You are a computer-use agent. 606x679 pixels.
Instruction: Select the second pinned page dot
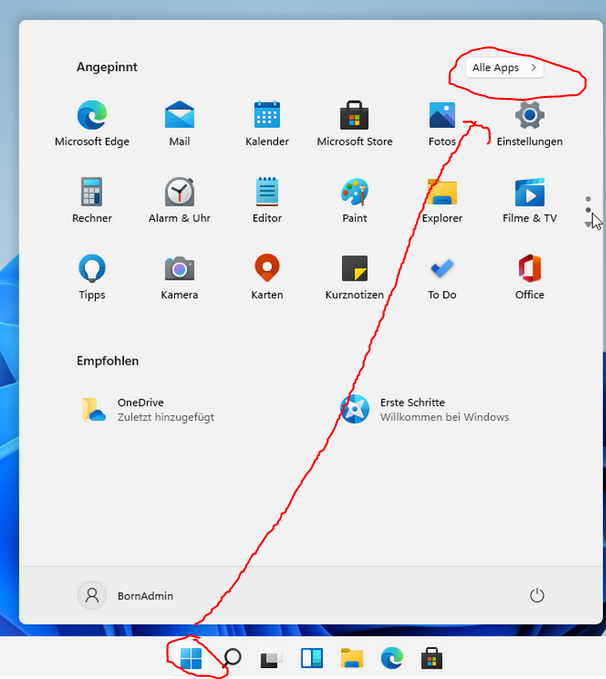pyautogui.click(x=588, y=210)
